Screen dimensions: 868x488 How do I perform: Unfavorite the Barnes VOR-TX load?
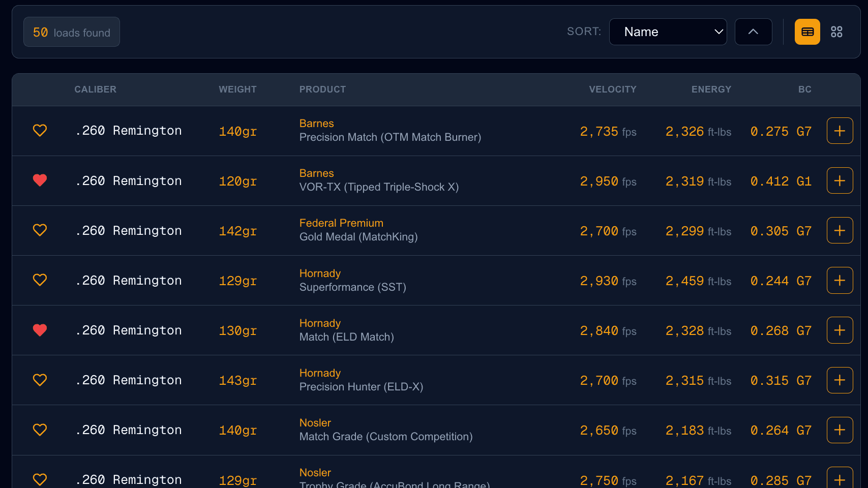click(40, 180)
